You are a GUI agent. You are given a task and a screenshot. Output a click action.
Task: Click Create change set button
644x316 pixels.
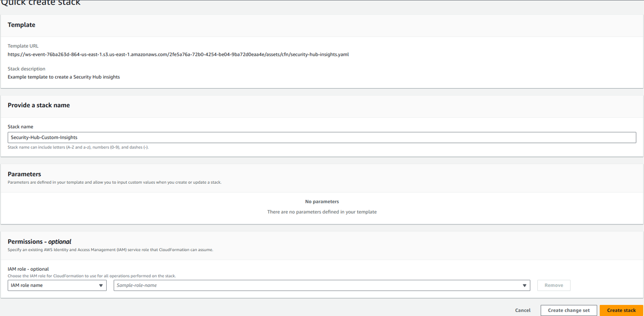(x=569, y=310)
